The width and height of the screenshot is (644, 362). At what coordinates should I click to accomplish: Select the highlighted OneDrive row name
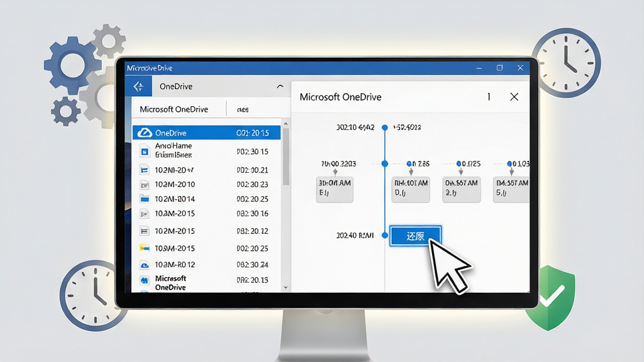(170, 133)
